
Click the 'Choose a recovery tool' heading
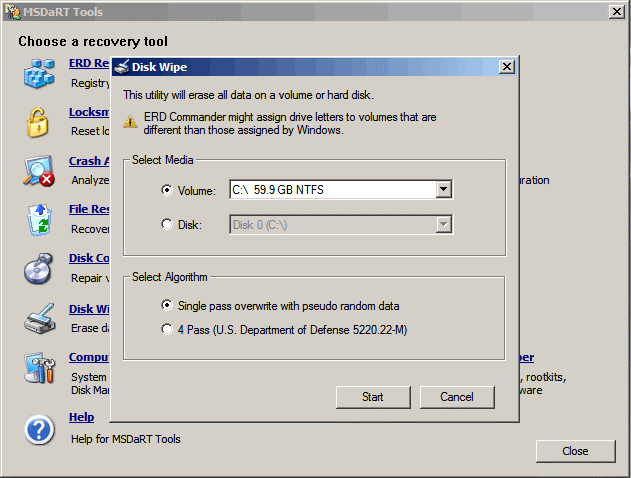[93, 41]
